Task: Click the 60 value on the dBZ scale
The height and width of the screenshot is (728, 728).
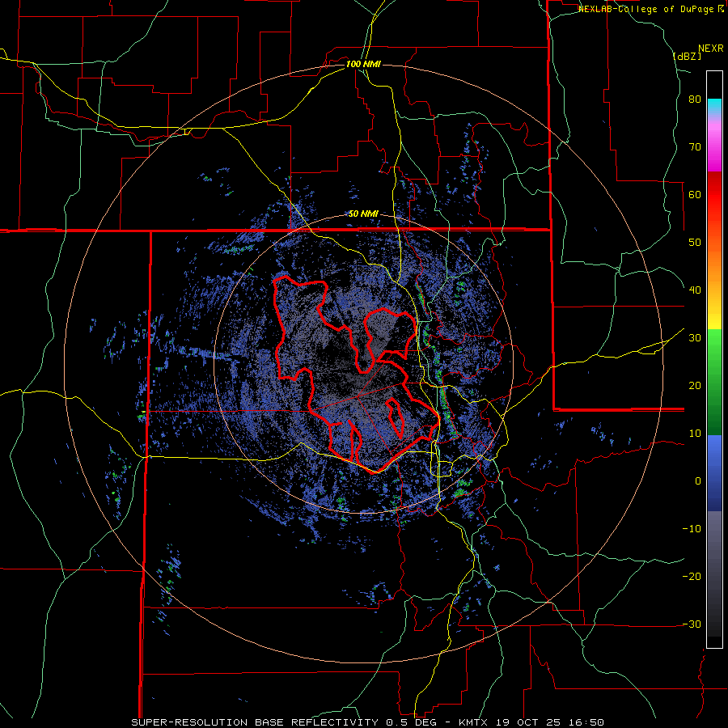Action: point(695,194)
